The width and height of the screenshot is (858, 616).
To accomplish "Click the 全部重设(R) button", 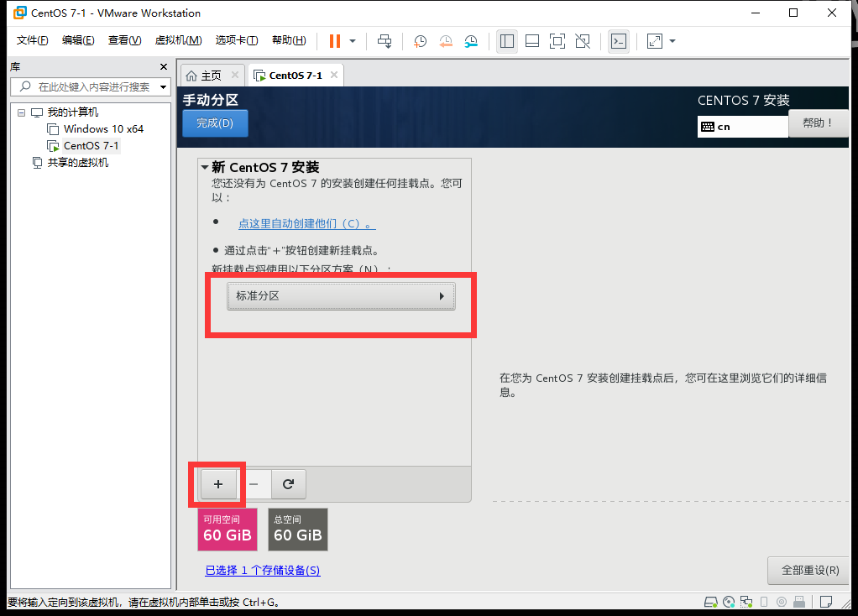I will click(810, 571).
